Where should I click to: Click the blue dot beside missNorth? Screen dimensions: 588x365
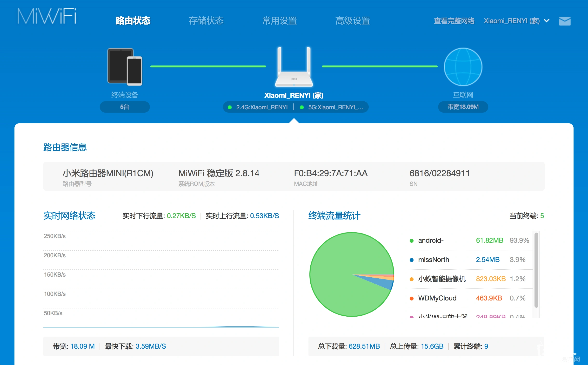412,260
